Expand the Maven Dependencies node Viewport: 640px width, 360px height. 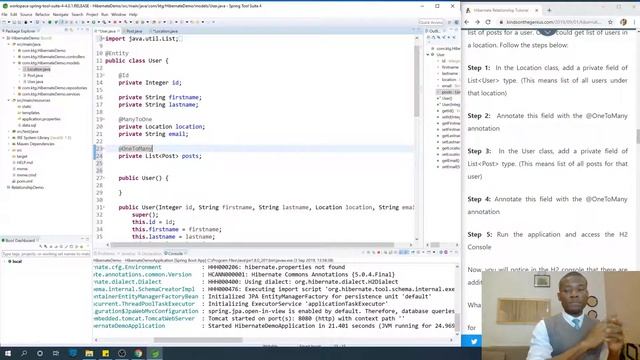tap(9, 144)
